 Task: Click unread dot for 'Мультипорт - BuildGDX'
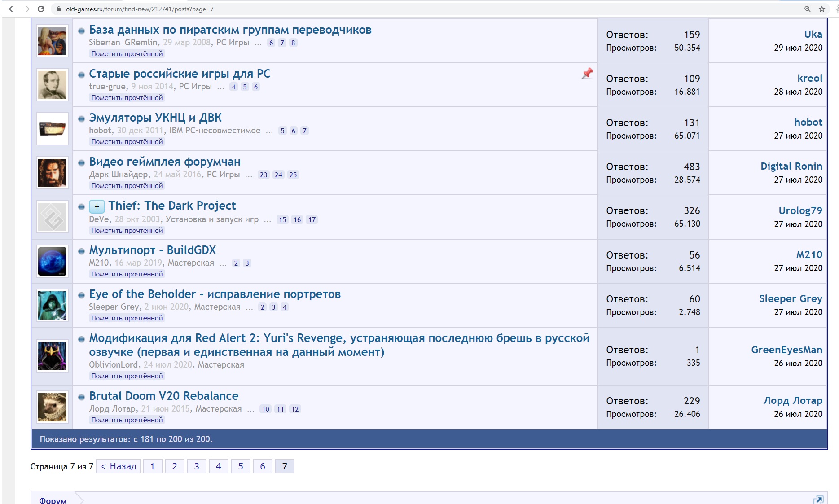coord(81,251)
